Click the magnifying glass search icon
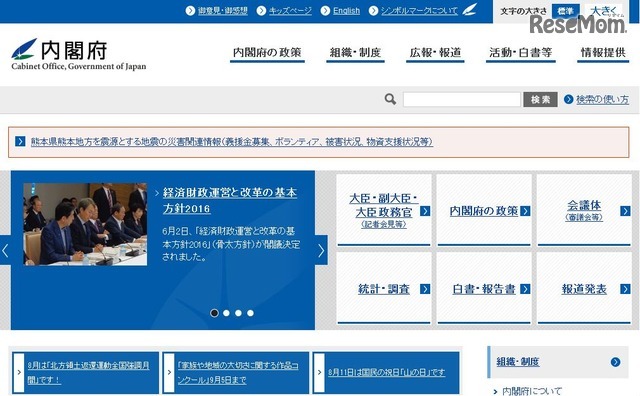 pyautogui.click(x=390, y=99)
